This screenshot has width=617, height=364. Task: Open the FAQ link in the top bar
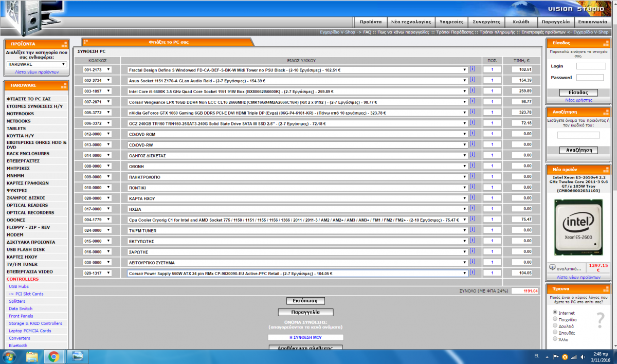[367, 32]
